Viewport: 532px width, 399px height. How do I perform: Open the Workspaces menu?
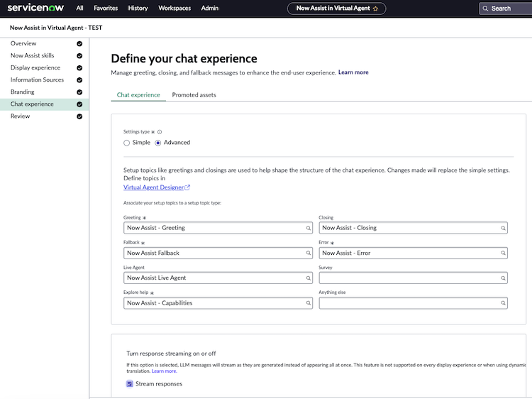pos(174,8)
